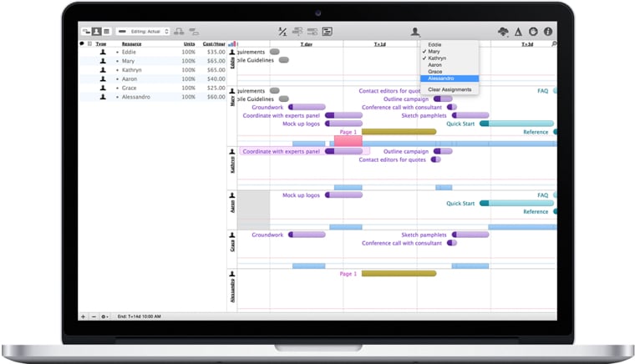Click Alessandro's $60.00 cost cell
Image resolution: width=635 pixels, height=364 pixels.
(x=216, y=97)
